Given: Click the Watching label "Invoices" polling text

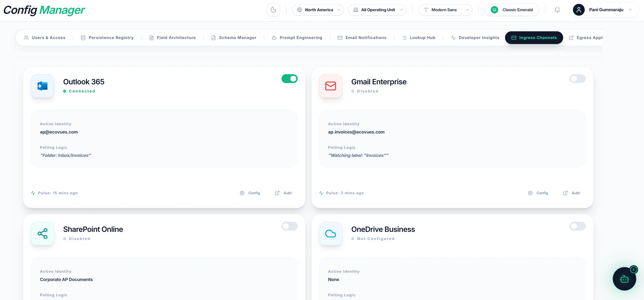Looking at the screenshot, I should click(x=358, y=155).
